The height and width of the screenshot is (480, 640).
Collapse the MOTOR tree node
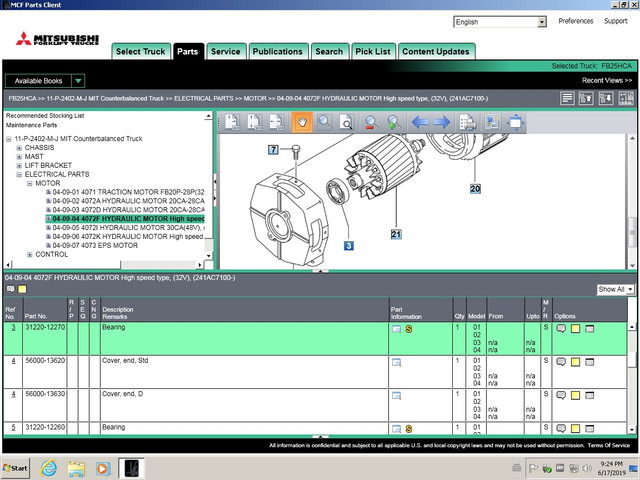29,184
